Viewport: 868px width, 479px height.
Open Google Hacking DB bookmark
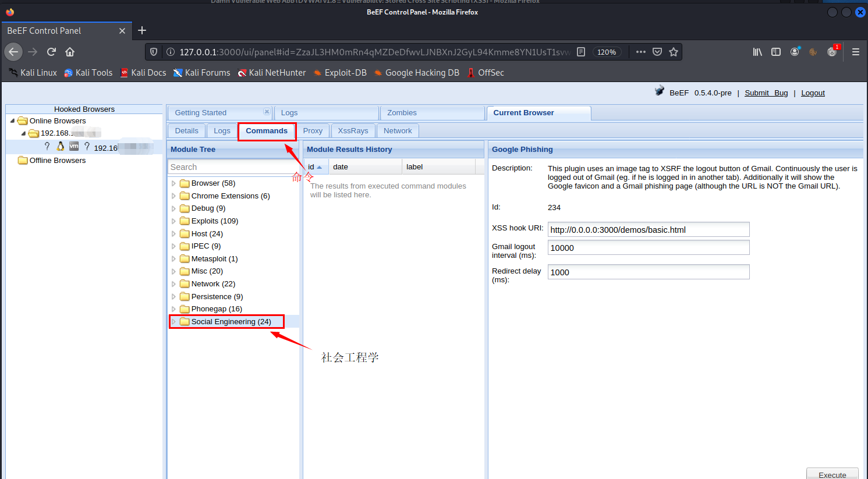point(416,73)
